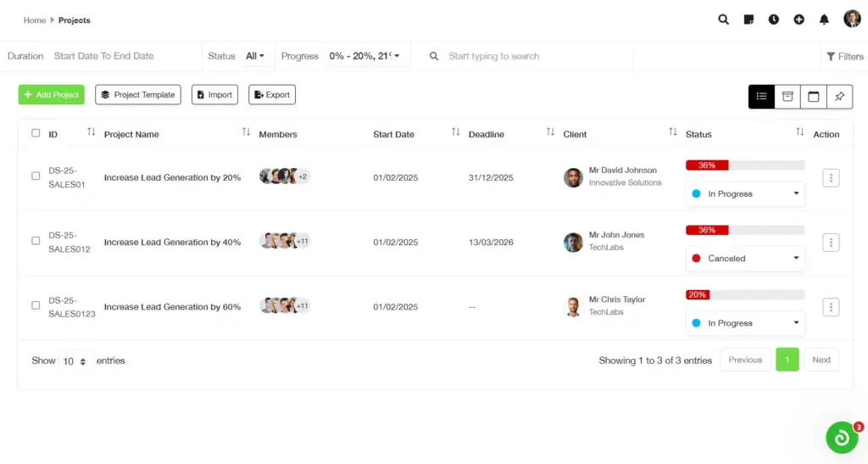Click the 20% progress bar
868x464 pixels.
(744, 294)
